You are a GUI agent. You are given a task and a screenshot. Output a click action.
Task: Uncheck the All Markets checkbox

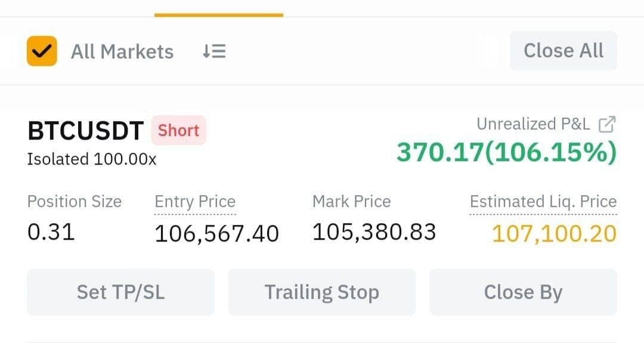pos(42,51)
